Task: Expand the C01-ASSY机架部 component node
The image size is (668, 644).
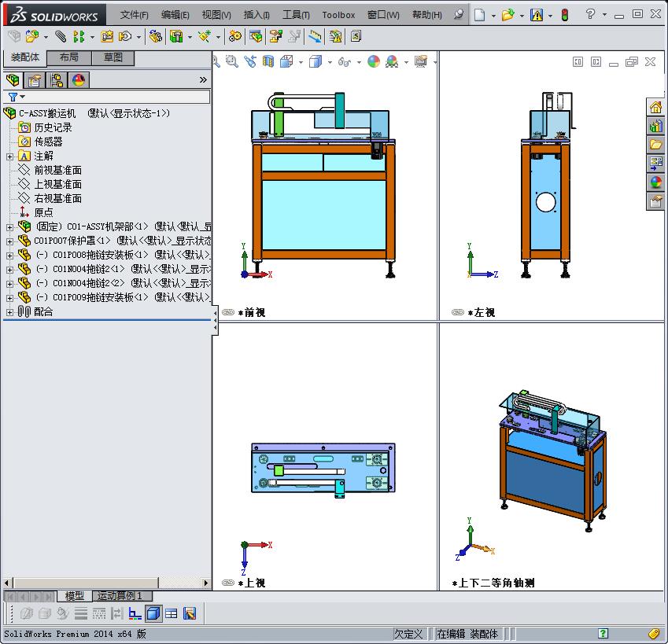Action: [x=9, y=227]
